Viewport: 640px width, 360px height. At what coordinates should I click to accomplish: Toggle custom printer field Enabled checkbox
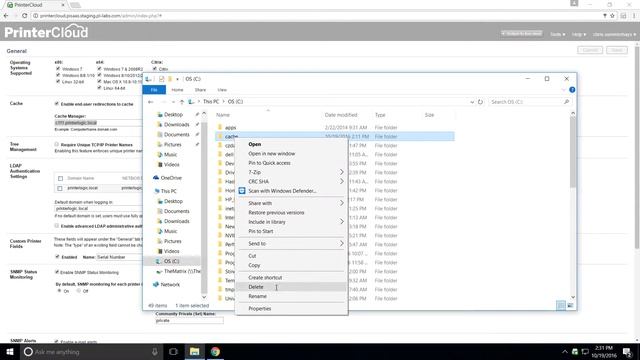[57, 257]
